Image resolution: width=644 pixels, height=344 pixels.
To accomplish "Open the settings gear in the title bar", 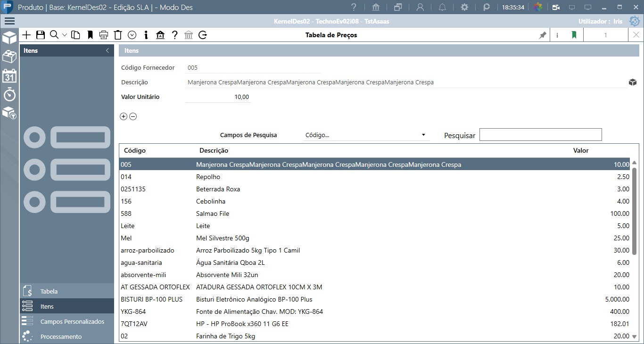I will coord(464,7).
